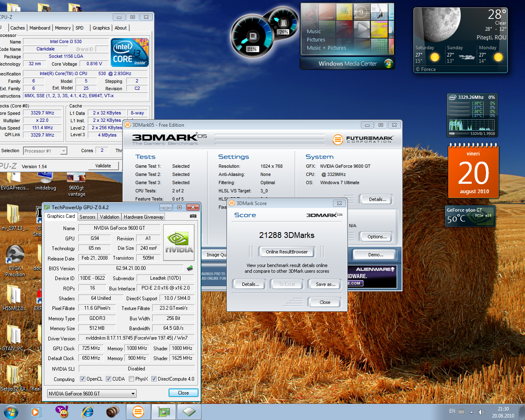Open the Caches tab in CPU-Z
Image resolution: width=525 pixels, height=420 pixels.
coord(18,28)
